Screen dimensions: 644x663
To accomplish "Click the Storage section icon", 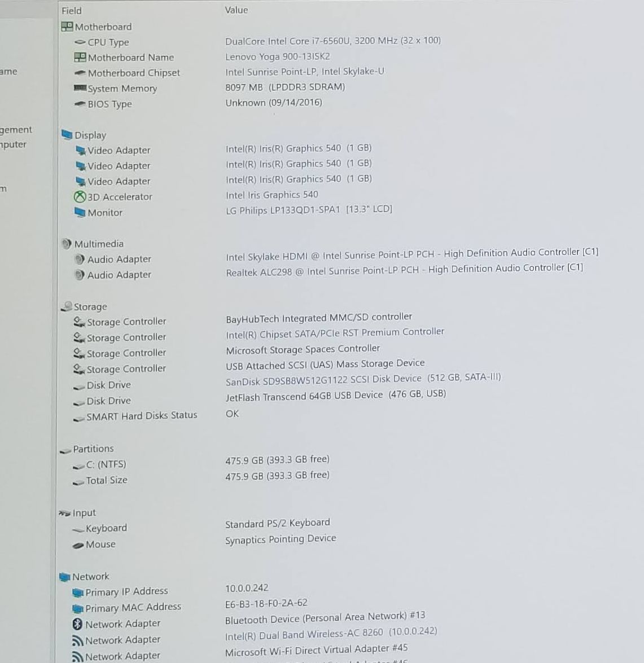I will (x=67, y=306).
